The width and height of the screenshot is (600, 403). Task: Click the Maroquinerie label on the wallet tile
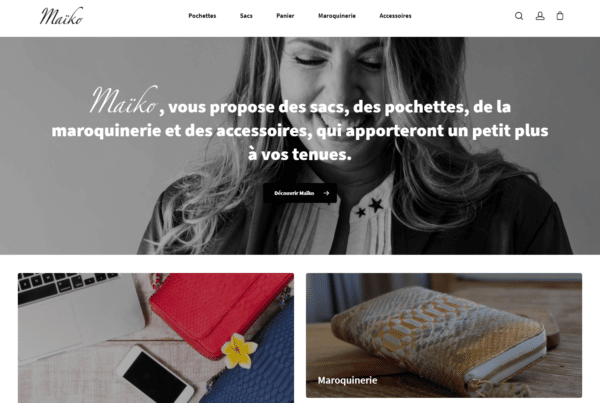[347, 380]
